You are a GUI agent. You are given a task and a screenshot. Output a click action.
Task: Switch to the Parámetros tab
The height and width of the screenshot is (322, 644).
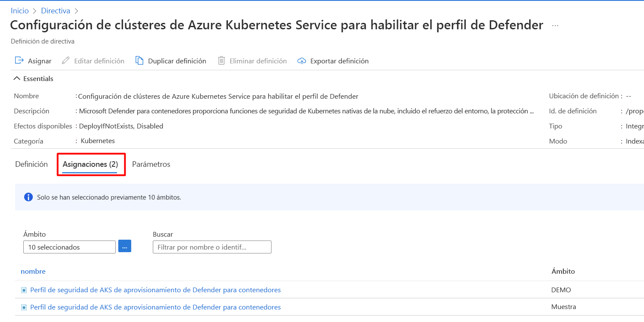(151, 164)
